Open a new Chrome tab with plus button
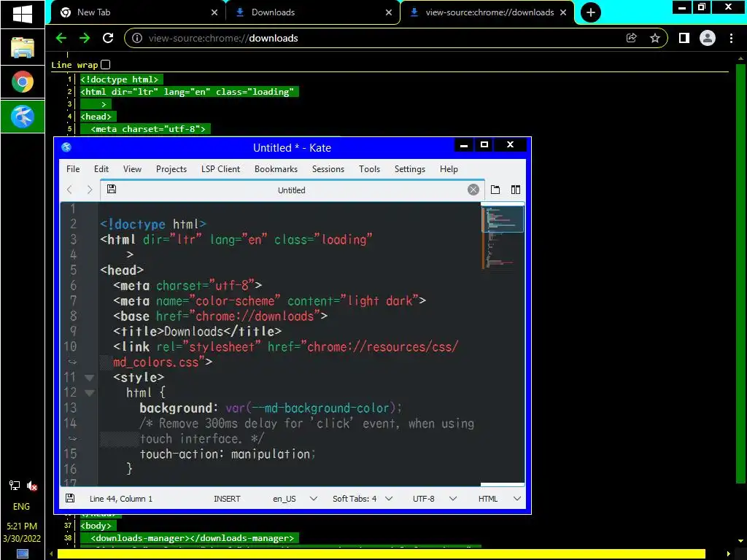The width and height of the screenshot is (747, 560). (591, 12)
